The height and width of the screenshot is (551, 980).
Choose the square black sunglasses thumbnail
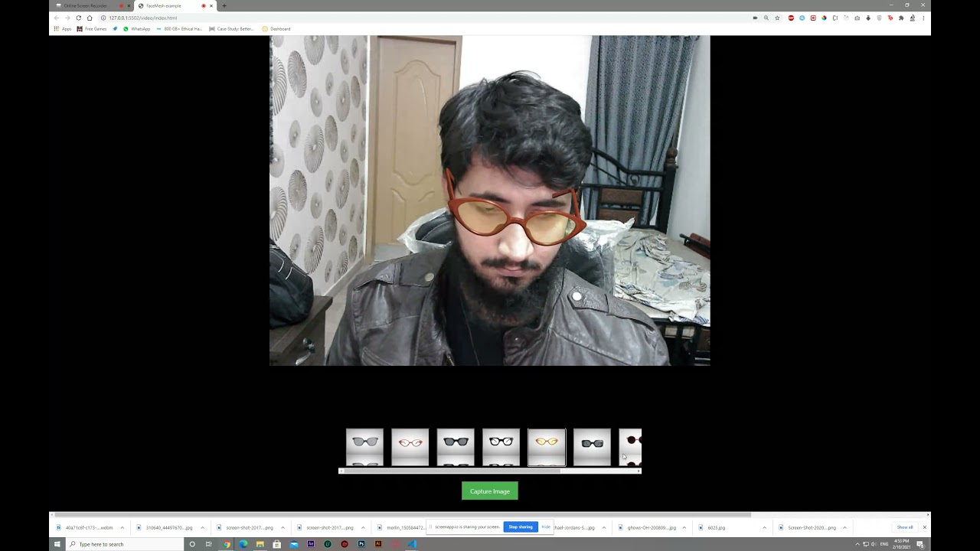pos(592,447)
